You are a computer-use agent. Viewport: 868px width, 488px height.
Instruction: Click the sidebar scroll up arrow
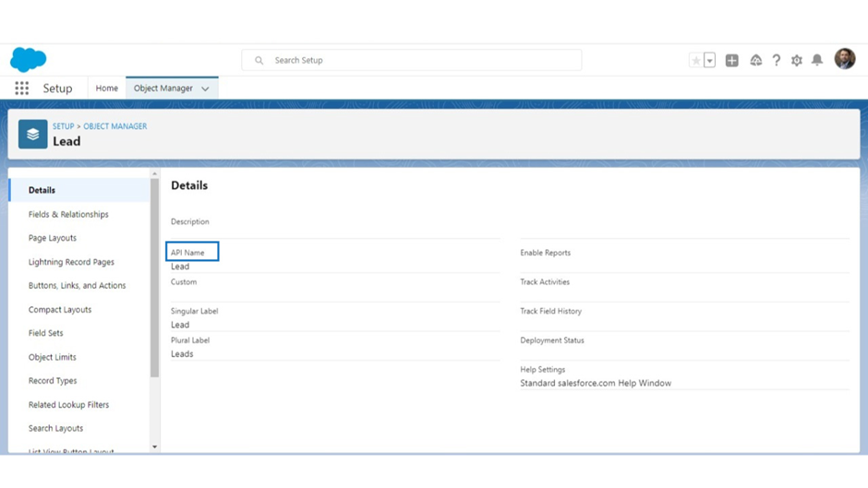click(x=154, y=173)
